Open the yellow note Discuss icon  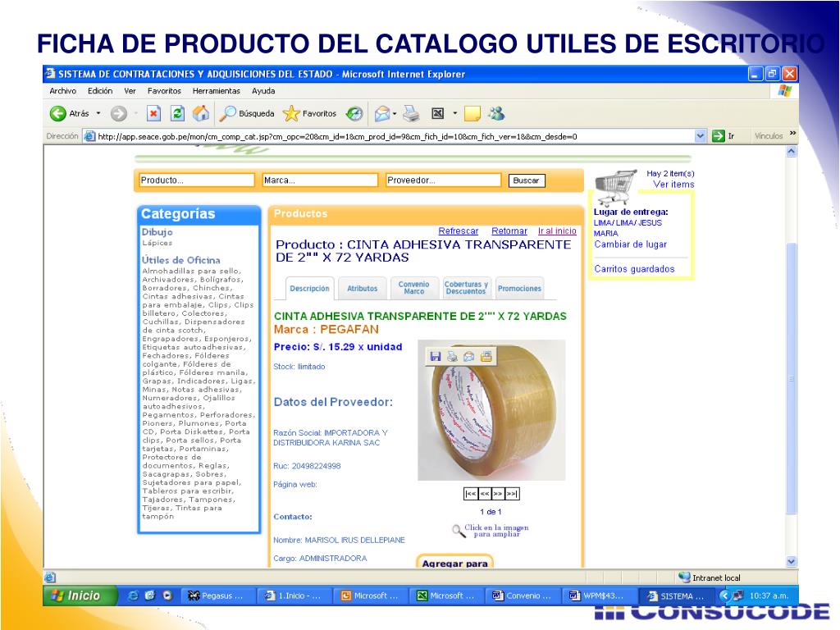point(472,113)
